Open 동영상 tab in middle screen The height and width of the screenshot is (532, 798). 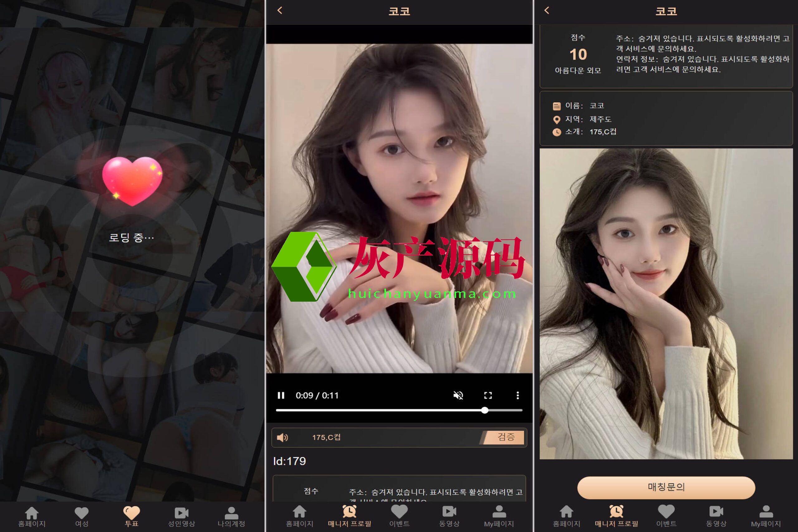click(449, 516)
